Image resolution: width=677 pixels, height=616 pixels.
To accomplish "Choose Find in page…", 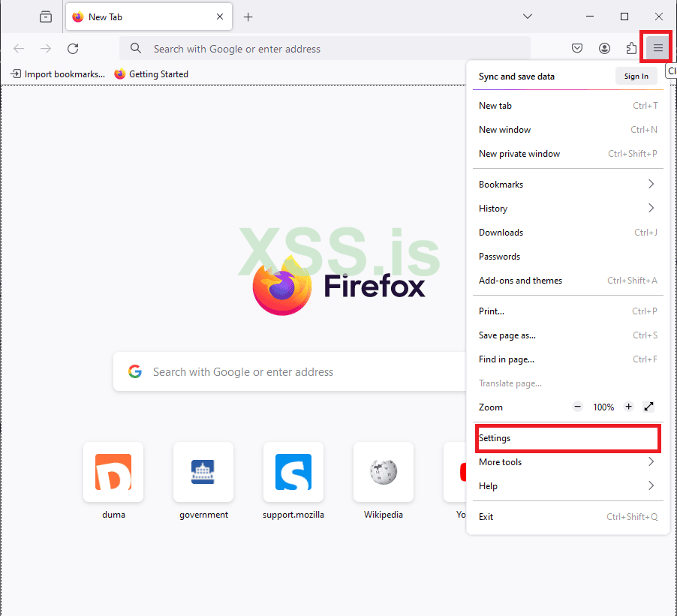I will click(x=567, y=359).
